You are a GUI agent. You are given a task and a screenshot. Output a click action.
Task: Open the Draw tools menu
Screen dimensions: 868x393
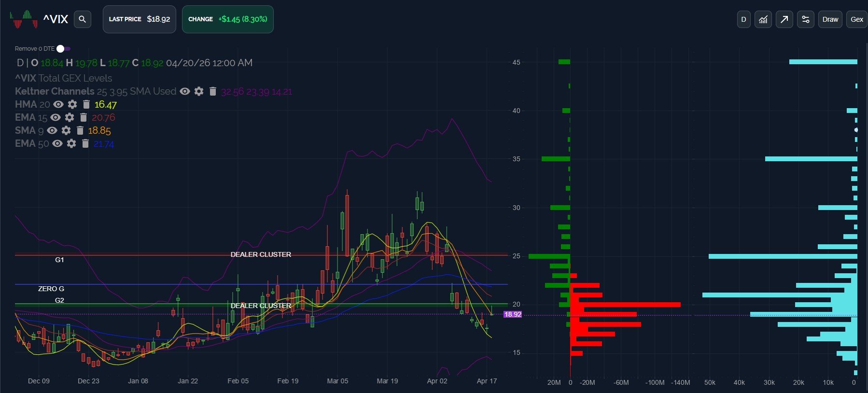click(x=830, y=19)
